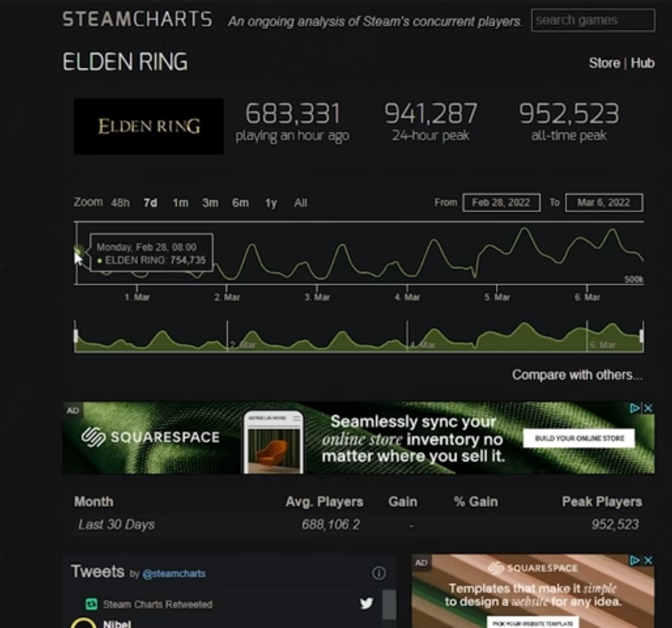Set chart zoom to 1y

click(271, 203)
